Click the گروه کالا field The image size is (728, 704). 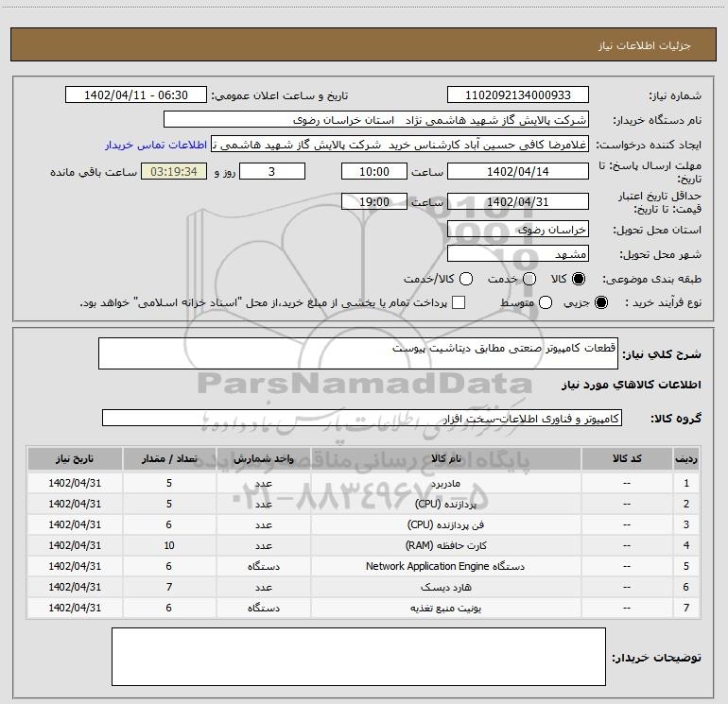[x=362, y=418]
